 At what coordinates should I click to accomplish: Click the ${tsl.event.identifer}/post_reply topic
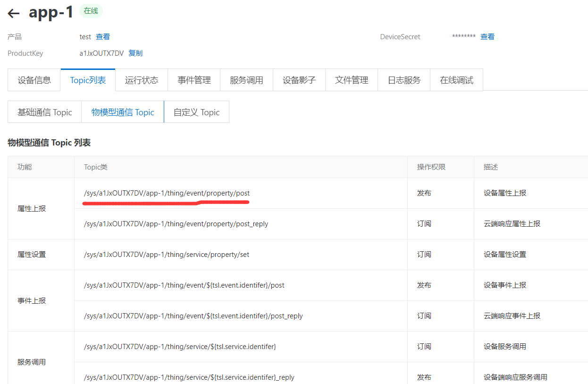coord(193,316)
